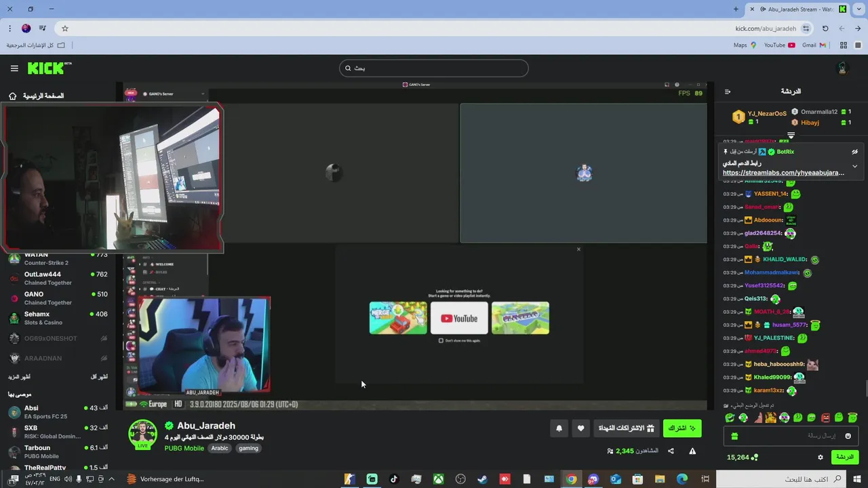
Task: Click the notification bell for Abu_Jaradeh
Action: click(x=559, y=428)
